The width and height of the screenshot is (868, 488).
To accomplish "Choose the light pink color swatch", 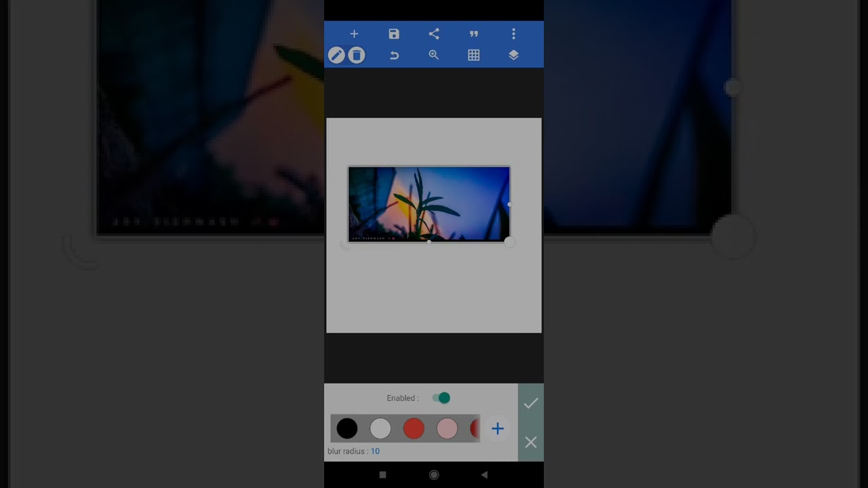I will (x=447, y=428).
